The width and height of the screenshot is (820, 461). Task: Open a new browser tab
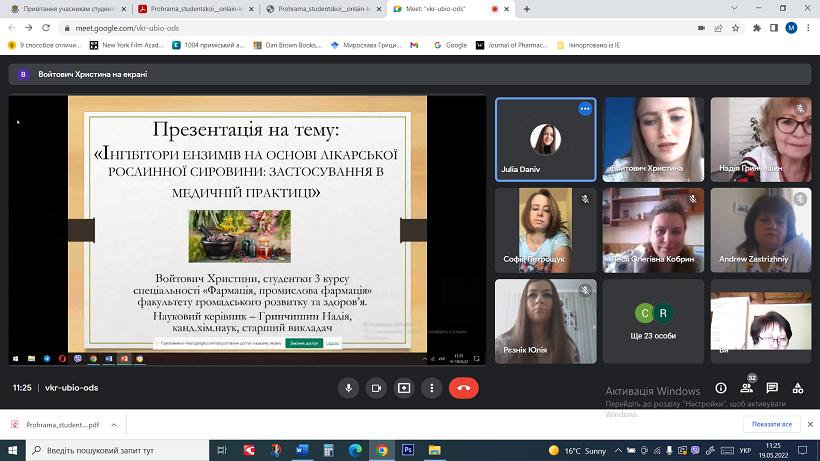[x=527, y=9]
